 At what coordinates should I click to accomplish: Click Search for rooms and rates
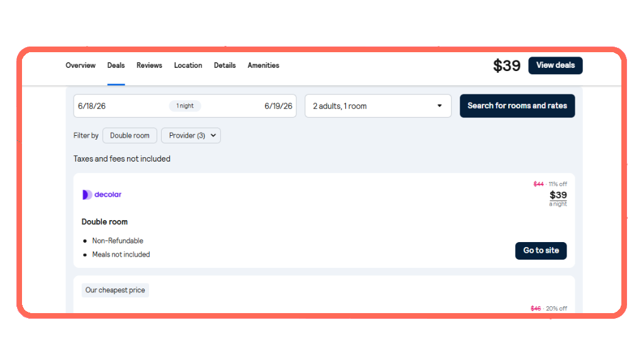pyautogui.click(x=517, y=106)
